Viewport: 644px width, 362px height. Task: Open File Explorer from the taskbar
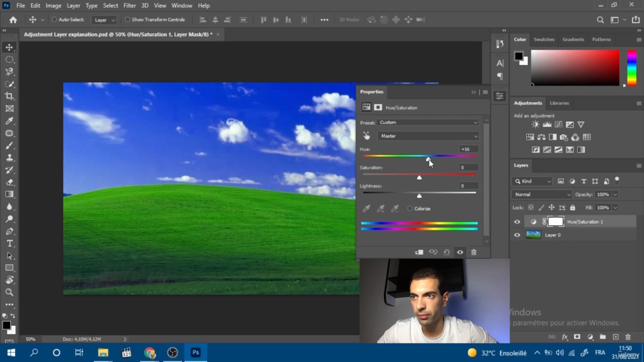coord(103,352)
